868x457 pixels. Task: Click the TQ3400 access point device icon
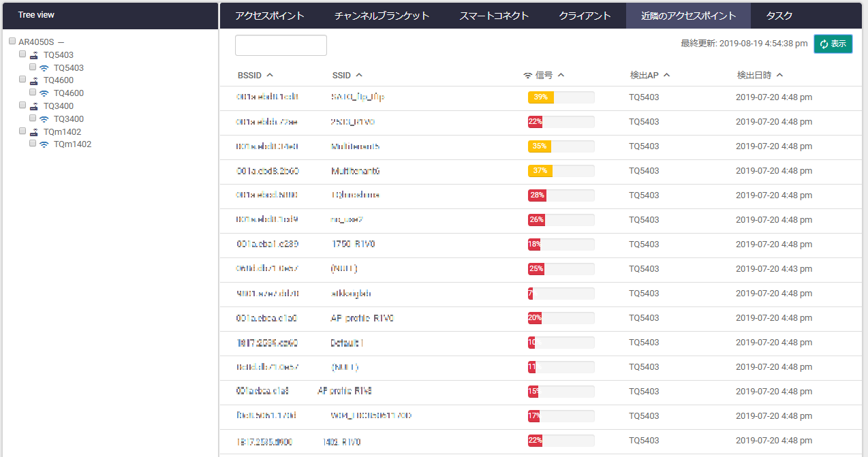[x=33, y=106]
